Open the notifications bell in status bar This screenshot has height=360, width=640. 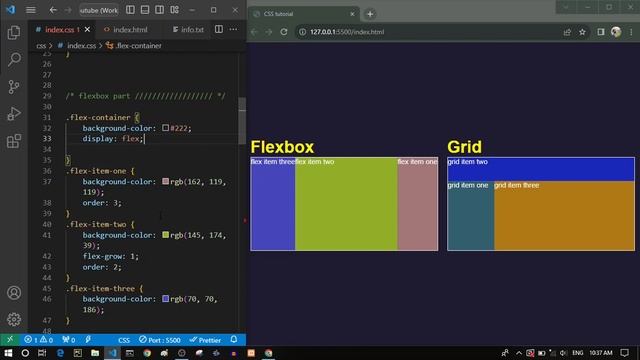click(234, 340)
